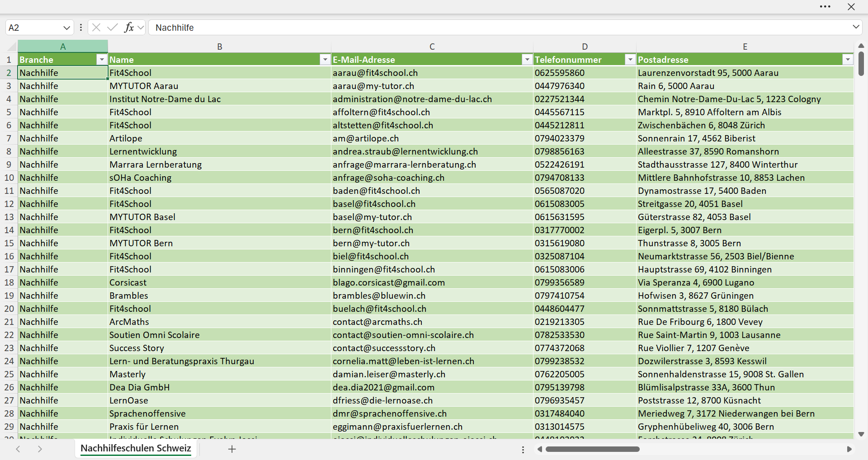Open the Branche column filter dropdown
The height and width of the screenshot is (460, 868).
pos(102,60)
